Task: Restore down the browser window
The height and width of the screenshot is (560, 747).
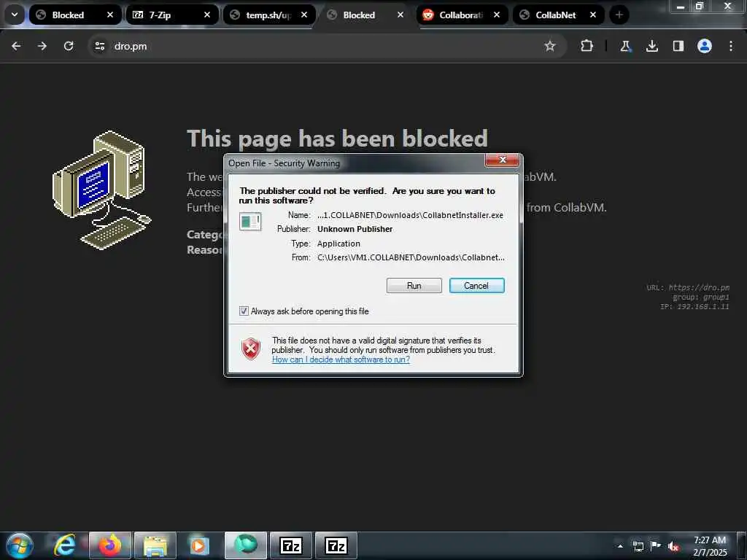Action: coord(700,7)
